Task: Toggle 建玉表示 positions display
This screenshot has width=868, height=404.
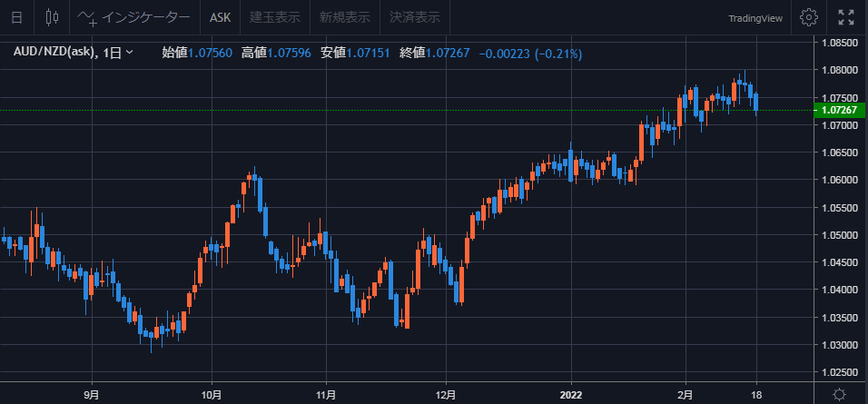Action: (275, 17)
